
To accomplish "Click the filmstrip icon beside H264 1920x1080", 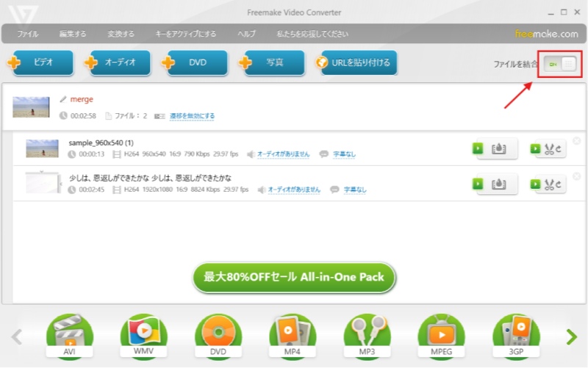I will click(117, 190).
